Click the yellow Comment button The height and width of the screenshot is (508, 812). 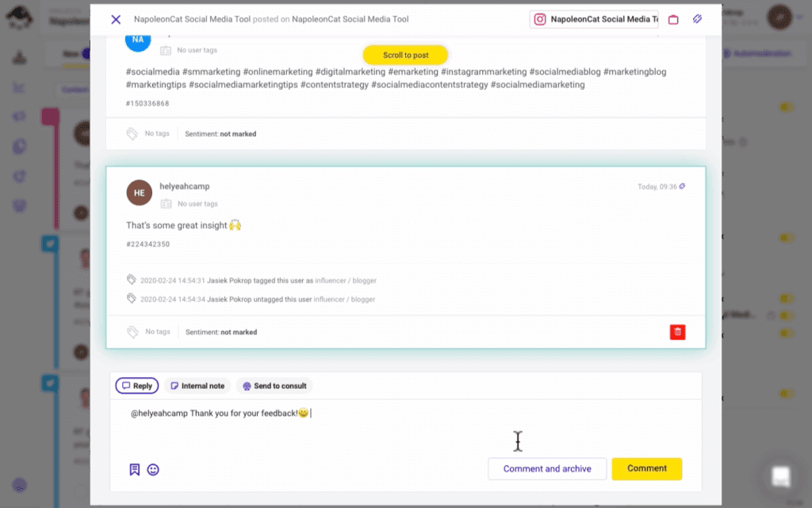[x=647, y=468]
